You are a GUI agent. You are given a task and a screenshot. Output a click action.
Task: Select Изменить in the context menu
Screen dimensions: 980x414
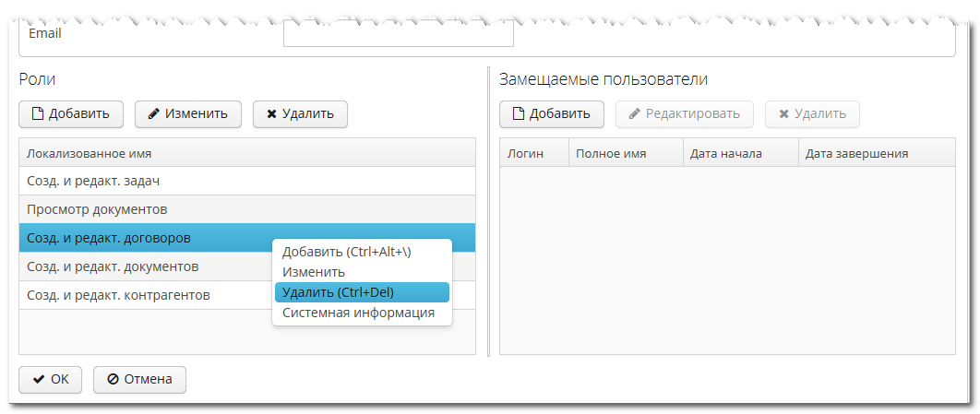314,272
